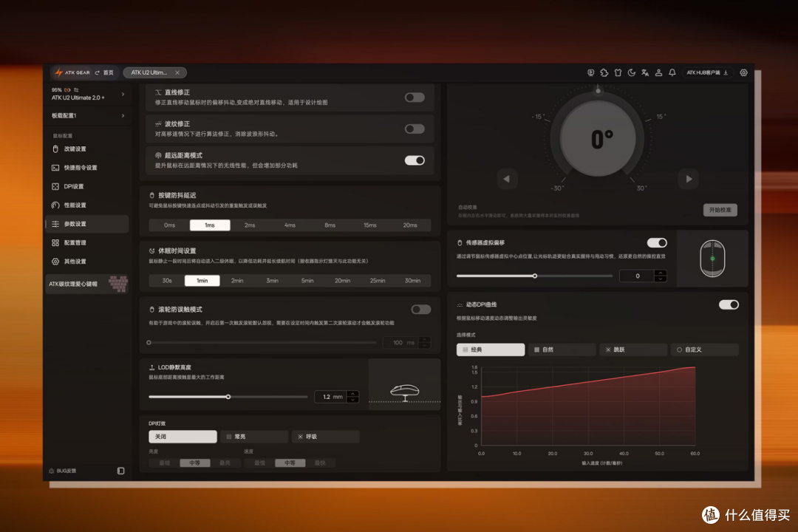Screen dimensions: 798x532
Task: Choose the 自定义 custom curve mode
Action: (704, 349)
